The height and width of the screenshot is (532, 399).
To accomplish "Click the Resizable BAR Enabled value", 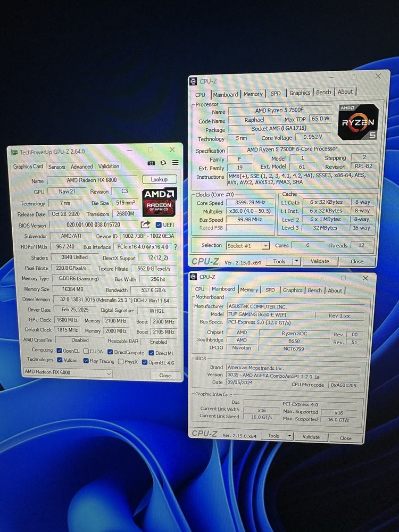I will pyautogui.click(x=159, y=342).
